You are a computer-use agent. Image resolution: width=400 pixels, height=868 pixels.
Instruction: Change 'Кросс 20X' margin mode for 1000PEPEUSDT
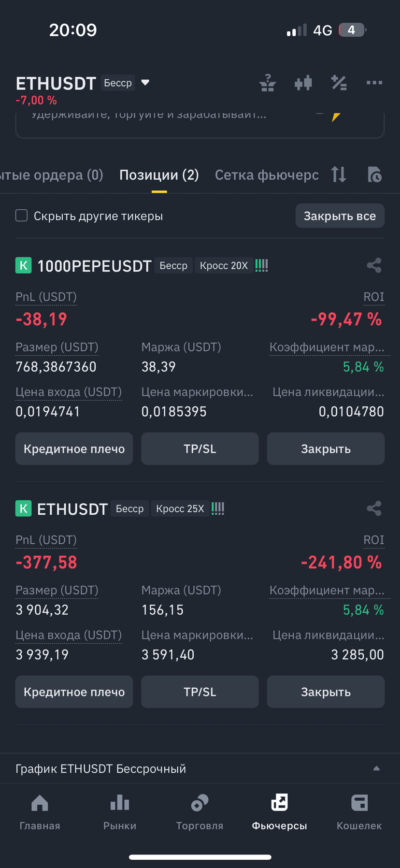(224, 265)
